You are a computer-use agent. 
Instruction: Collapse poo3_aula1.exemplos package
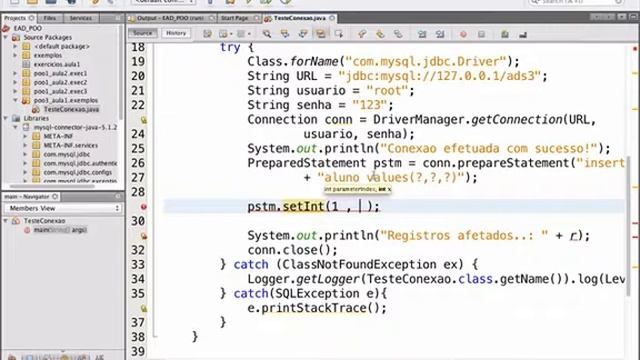(15, 100)
